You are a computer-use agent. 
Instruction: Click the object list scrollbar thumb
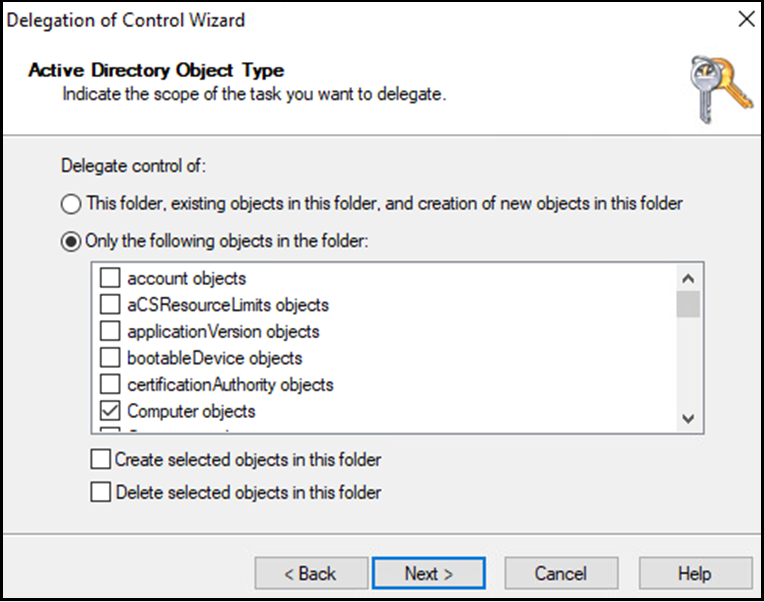pyautogui.click(x=688, y=304)
